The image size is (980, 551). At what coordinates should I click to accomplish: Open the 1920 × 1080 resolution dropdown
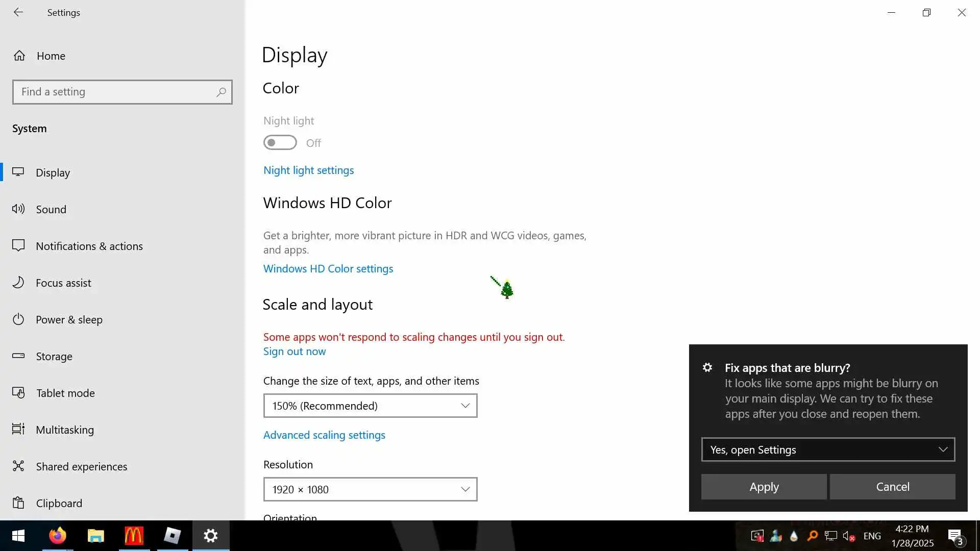coord(370,490)
